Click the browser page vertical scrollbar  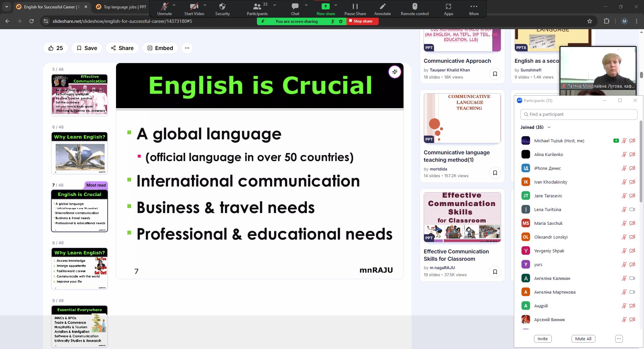[x=641, y=75]
